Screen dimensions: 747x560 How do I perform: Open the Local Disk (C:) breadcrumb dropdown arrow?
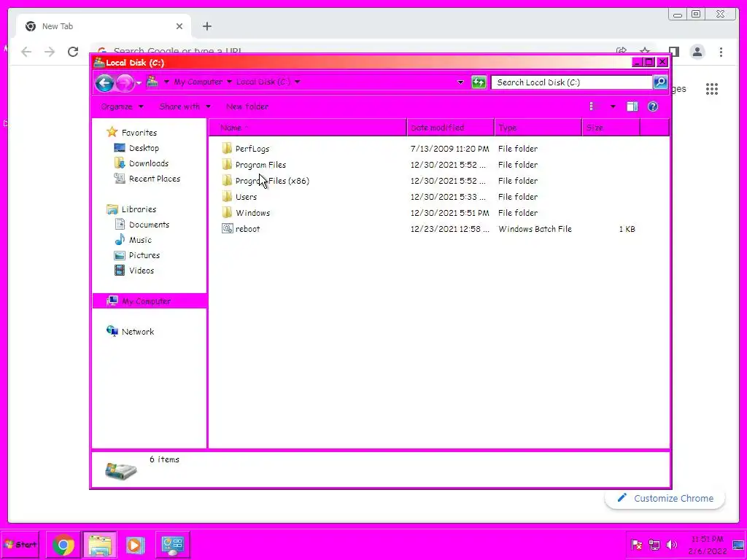click(x=298, y=82)
